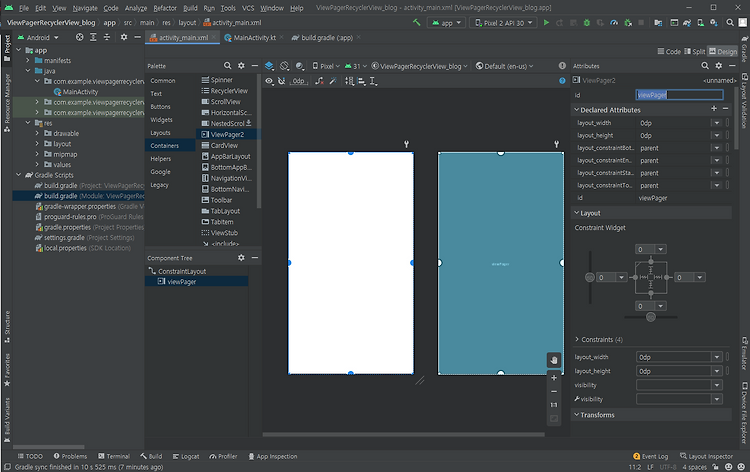Click the blue help question mark icon
The image size is (750, 472).
coord(562,81)
